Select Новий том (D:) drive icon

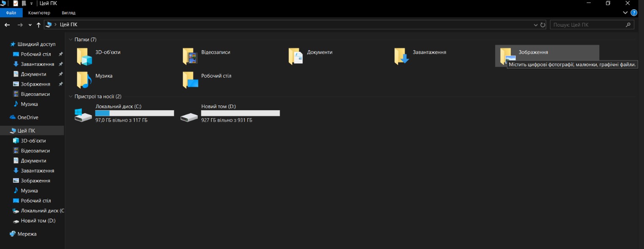point(189,116)
